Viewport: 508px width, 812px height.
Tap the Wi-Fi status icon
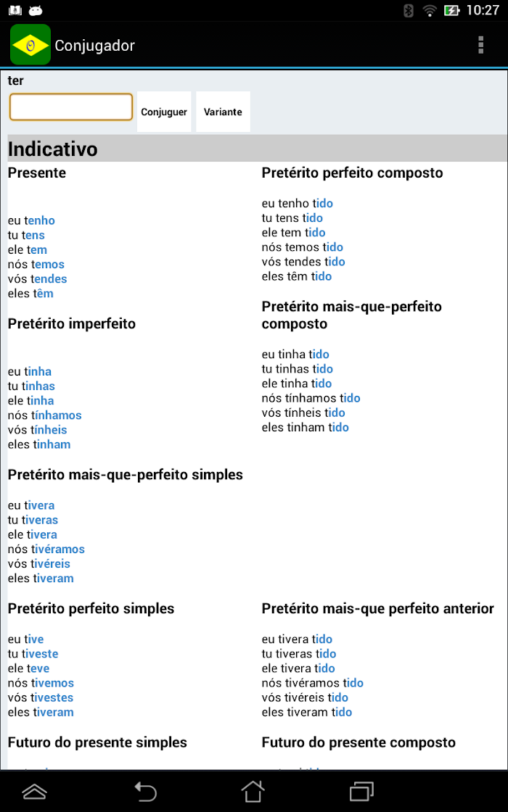[x=430, y=10]
